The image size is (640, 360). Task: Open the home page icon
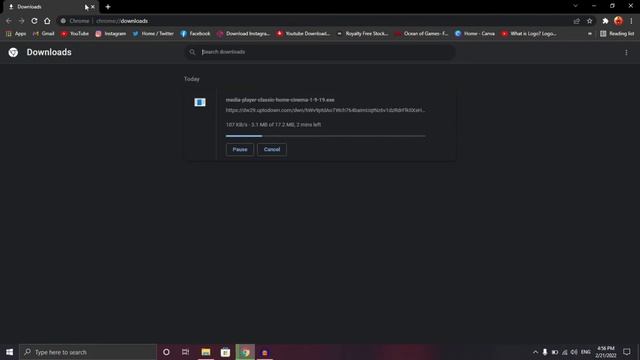tap(47, 21)
